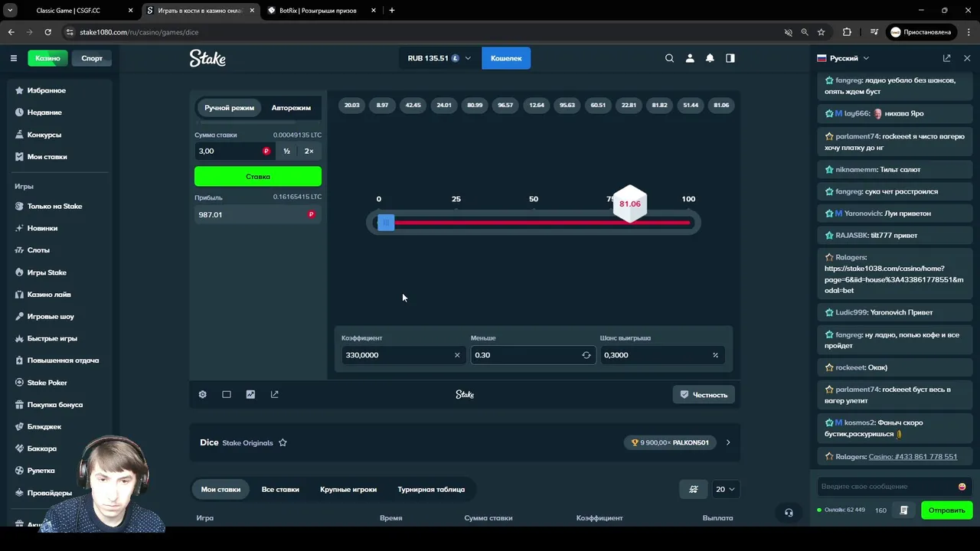Screen dimensions: 980x551
Task: Click the Stake logo
Action: [207, 58]
